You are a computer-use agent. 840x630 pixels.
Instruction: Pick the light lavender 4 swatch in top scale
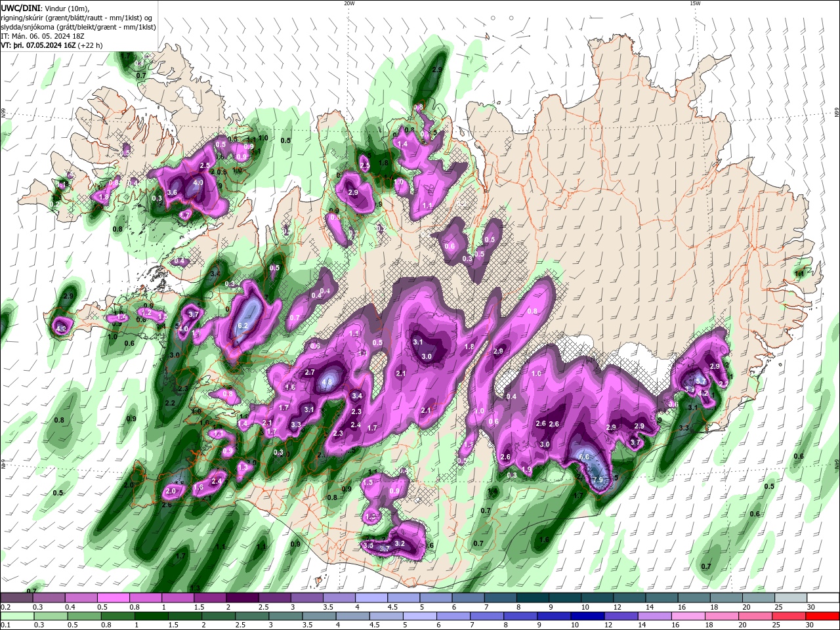click(370, 597)
